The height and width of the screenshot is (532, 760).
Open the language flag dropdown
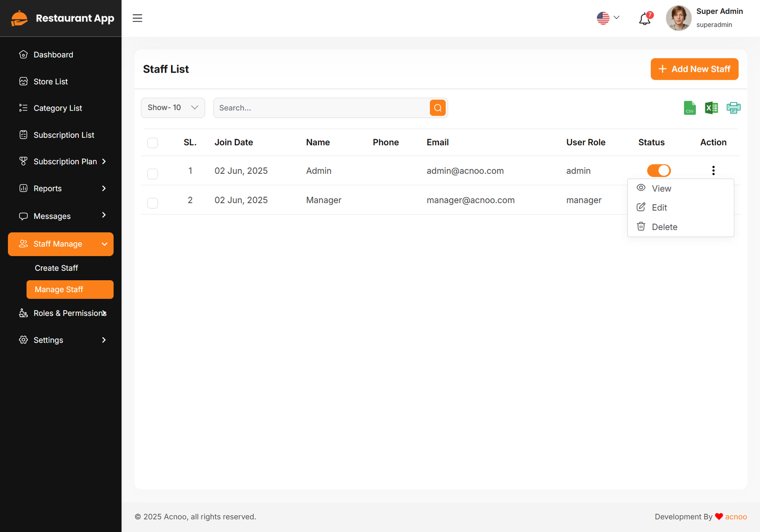(608, 18)
